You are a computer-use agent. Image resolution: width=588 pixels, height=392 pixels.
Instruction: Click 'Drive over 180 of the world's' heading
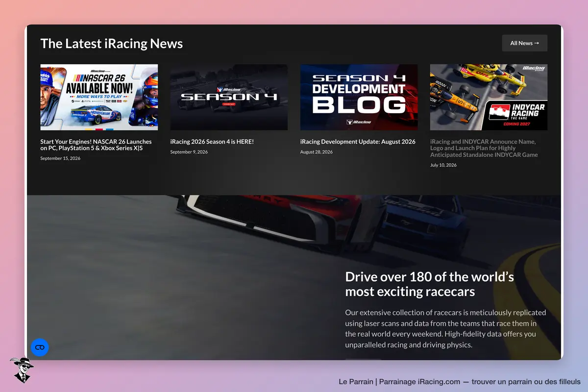(x=430, y=284)
